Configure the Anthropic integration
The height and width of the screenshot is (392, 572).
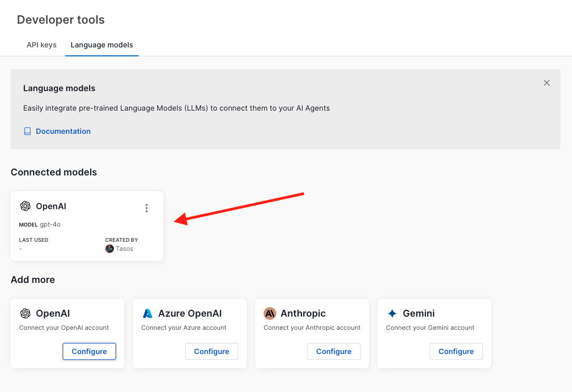(x=334, y=351)
